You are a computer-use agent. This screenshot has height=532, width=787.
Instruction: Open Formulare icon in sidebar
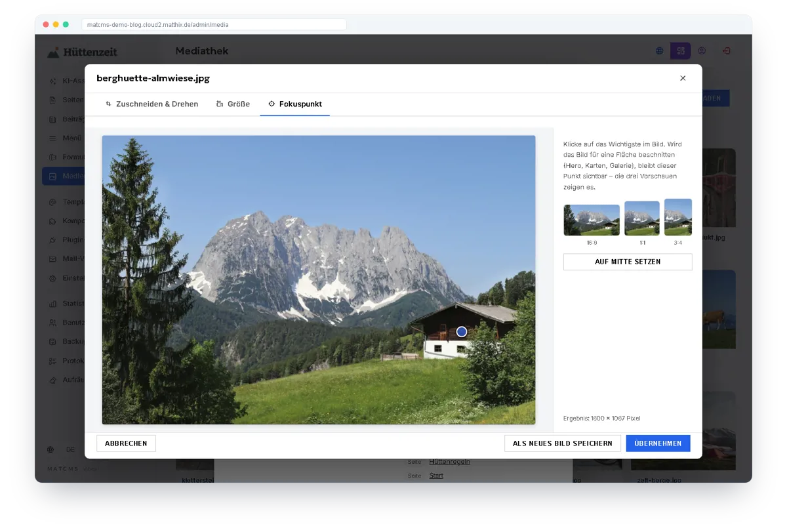[x=53, y=157]
